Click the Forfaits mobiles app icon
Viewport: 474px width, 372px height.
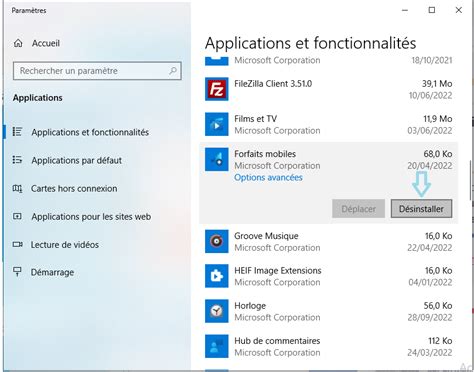217,159
